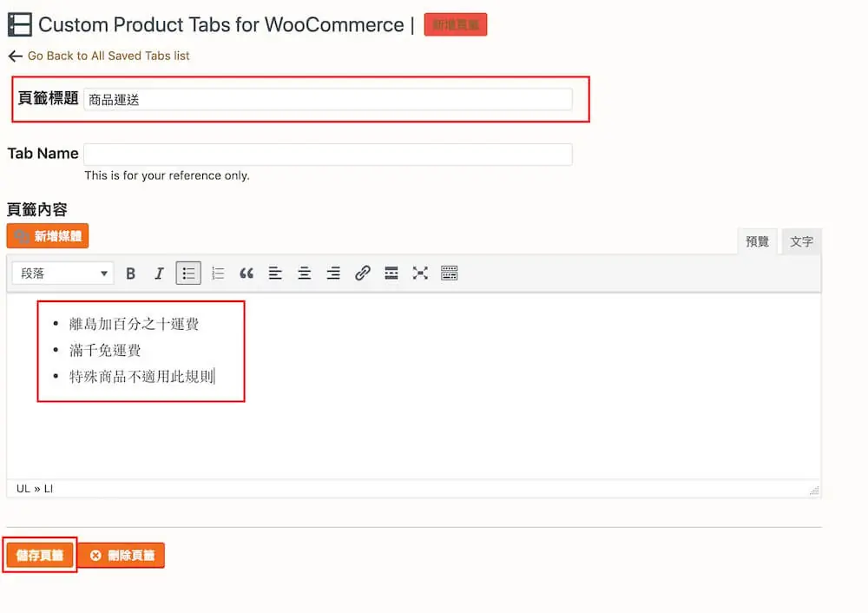This screenshot has height=613, width=868.
Task: Click the red add-new tab button at top
Action: click(456, 25)
